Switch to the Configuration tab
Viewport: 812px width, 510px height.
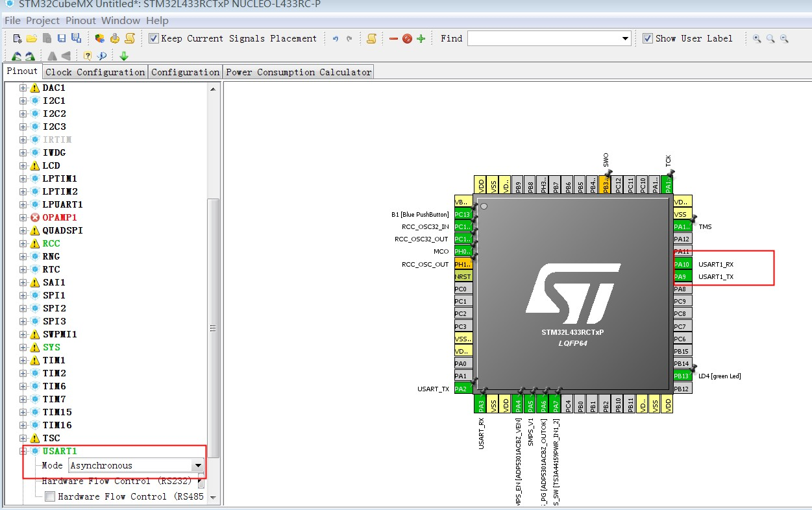pyautogui.click(x=186, y=72)
